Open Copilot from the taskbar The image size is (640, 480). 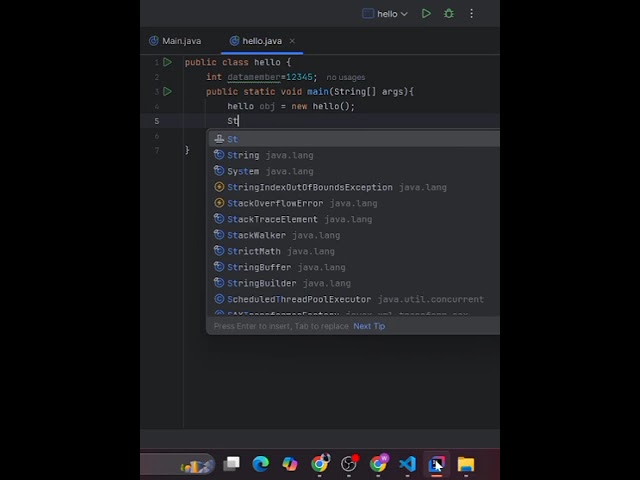290,464
